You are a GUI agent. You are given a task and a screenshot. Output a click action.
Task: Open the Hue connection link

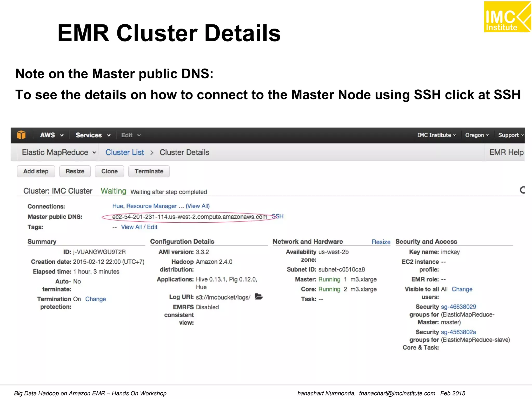click(x=117, y=206)
